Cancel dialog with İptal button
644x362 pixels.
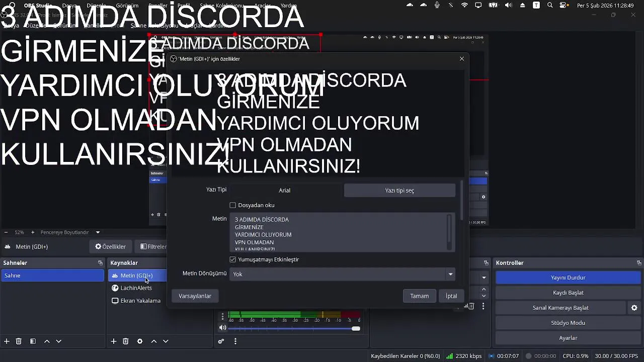[451, 296]
